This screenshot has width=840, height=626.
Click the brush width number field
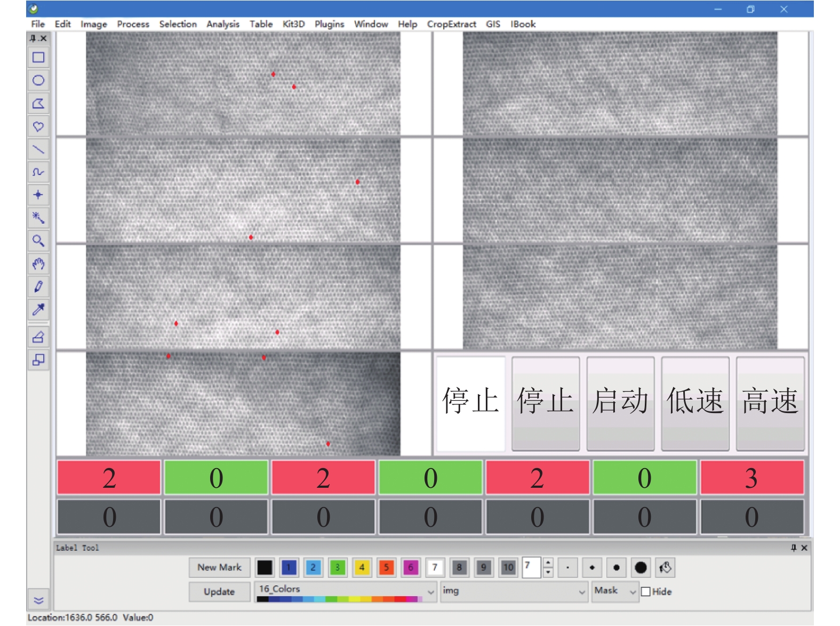532,567
